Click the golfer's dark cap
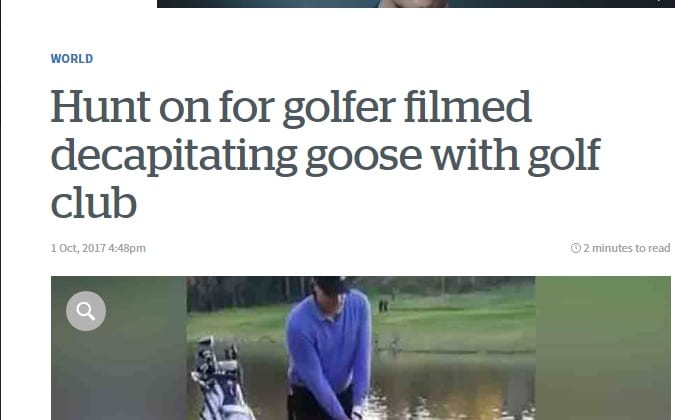This screenshot has width=675, height=420. [x=331, y=285]
